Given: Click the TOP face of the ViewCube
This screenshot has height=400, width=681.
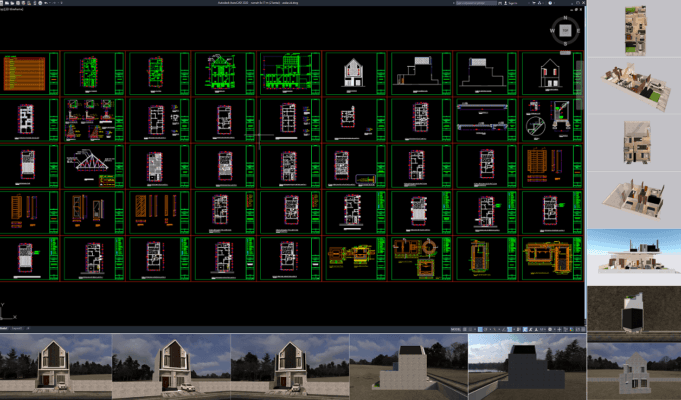Looking at the screenshot, I should [565, 31].
